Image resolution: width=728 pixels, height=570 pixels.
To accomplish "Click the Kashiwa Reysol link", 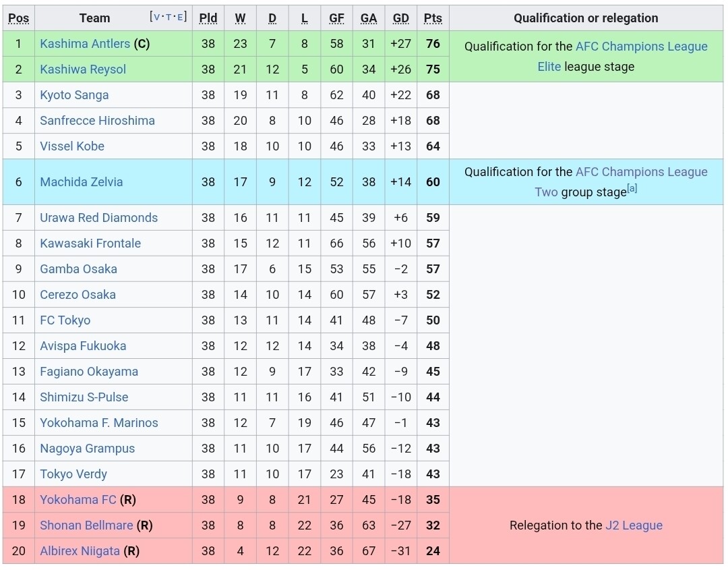I will coord(82,69).
